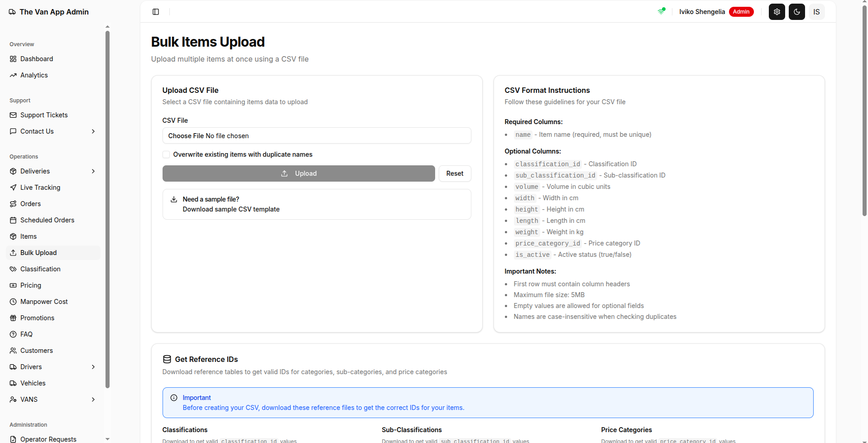868x443 pixels.
Task: Click the Important info circle icon
Action: (x=174, y=398)
